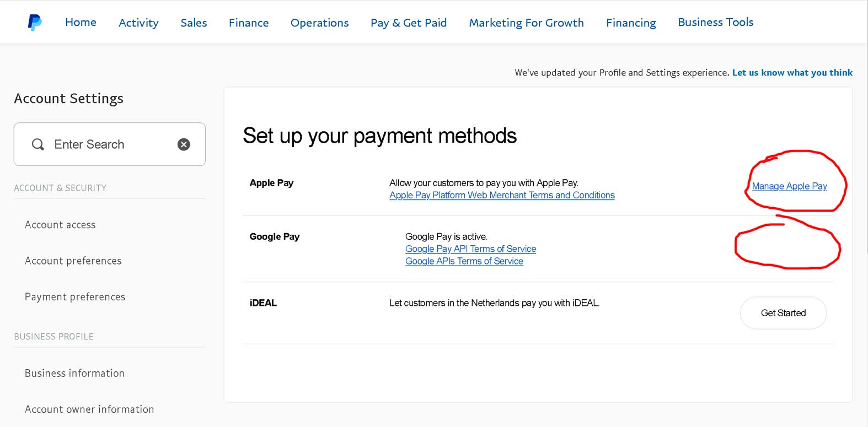Click the 'Account Settings' heading
Image resolution: width=868 pixels, height=427 pixels.
click(x=69, y=98)
